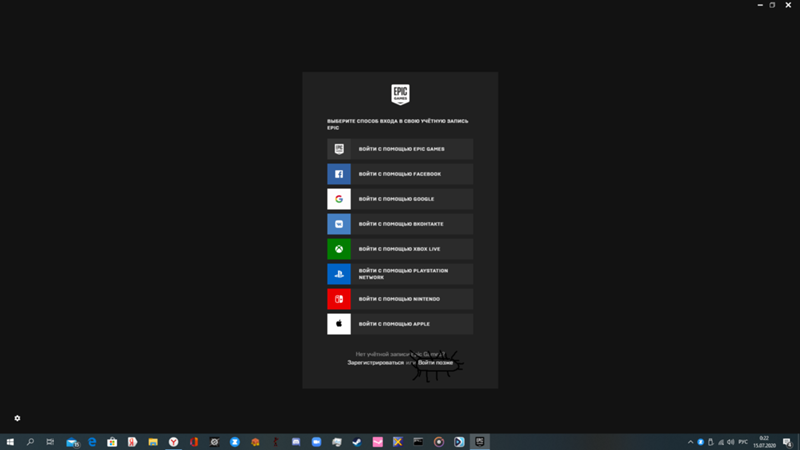Image resolution: width=800 pixels, height=450 pixels.
Task: Click the Google logo icon
Action: [339, 199]
